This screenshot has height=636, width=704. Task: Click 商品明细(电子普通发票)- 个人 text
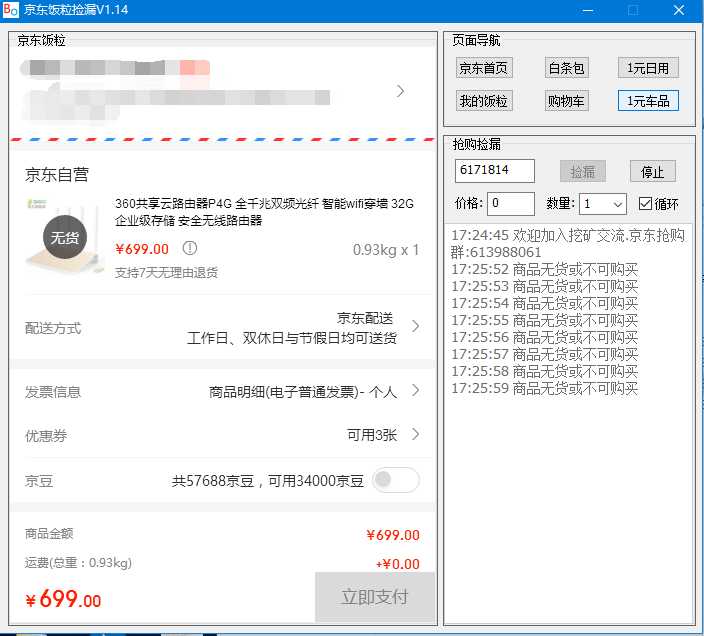(x=303, y=392)
